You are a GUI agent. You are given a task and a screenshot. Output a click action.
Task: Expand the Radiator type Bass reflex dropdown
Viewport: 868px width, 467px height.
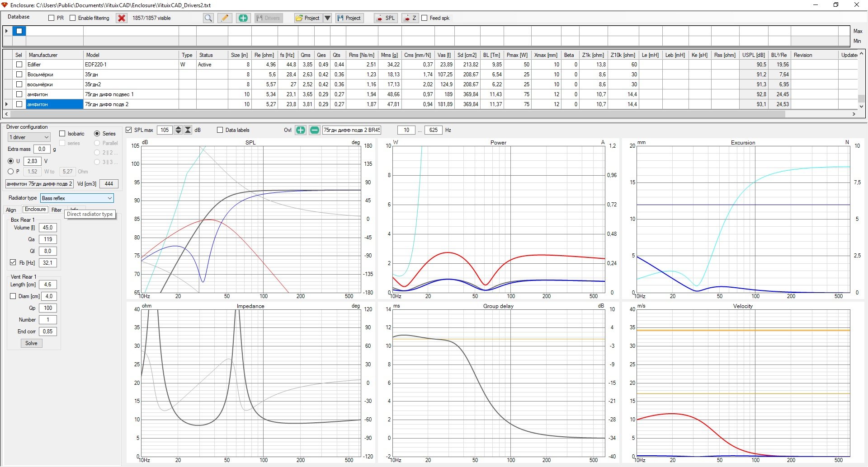[x=77, y=198]
